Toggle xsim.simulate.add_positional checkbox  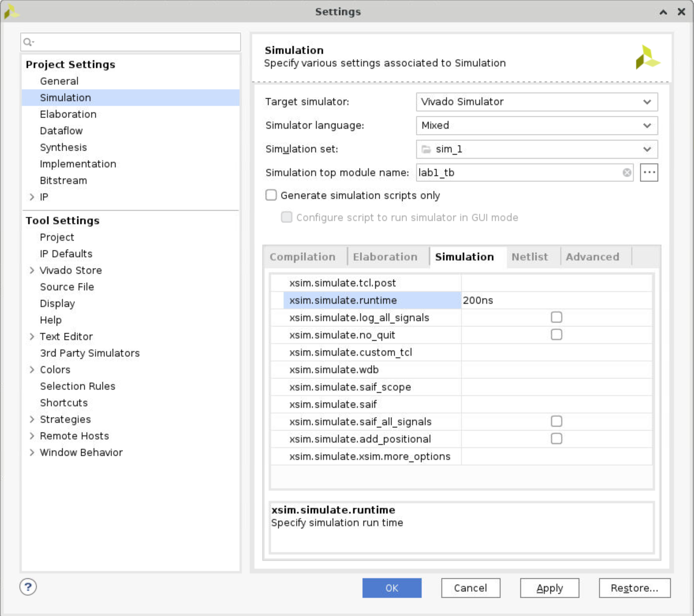coord(556,438)
